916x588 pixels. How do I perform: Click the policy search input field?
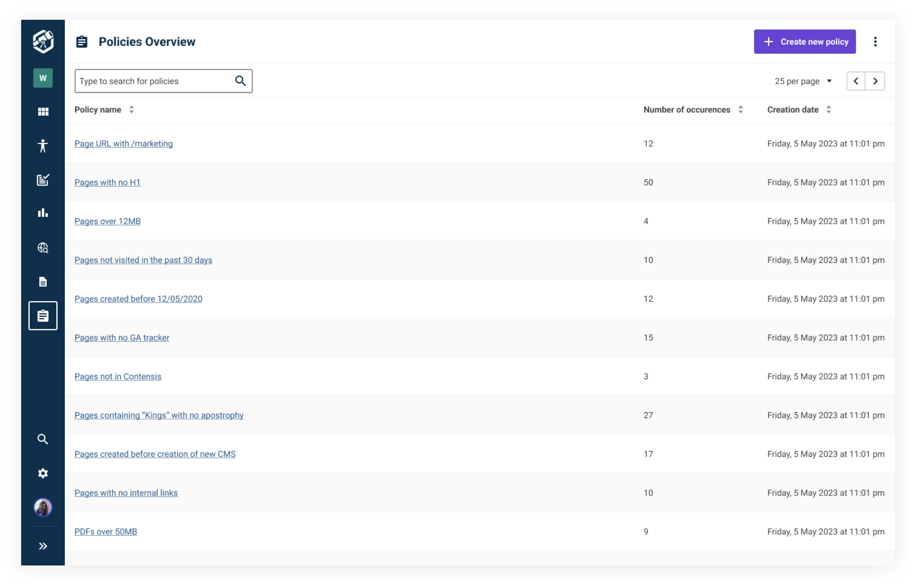coord(153,81)
